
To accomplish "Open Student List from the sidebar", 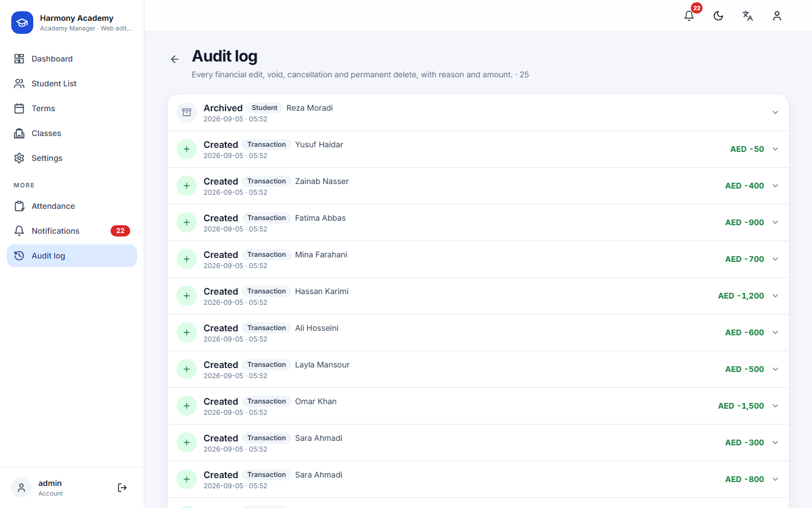I will (x=72, y=84).
